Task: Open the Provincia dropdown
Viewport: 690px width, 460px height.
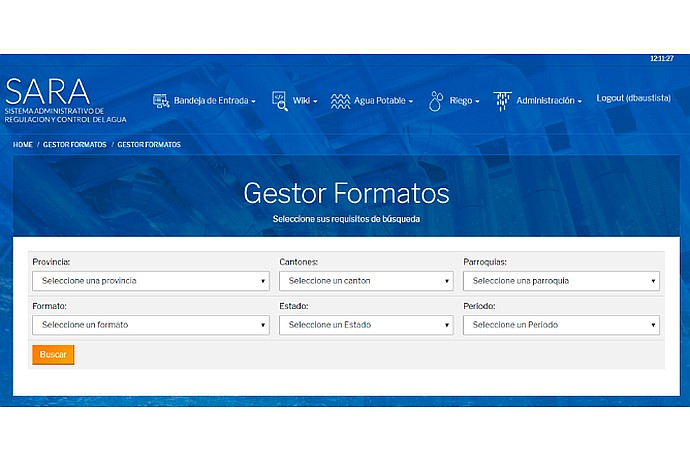Action: click(x=151, y=281)
